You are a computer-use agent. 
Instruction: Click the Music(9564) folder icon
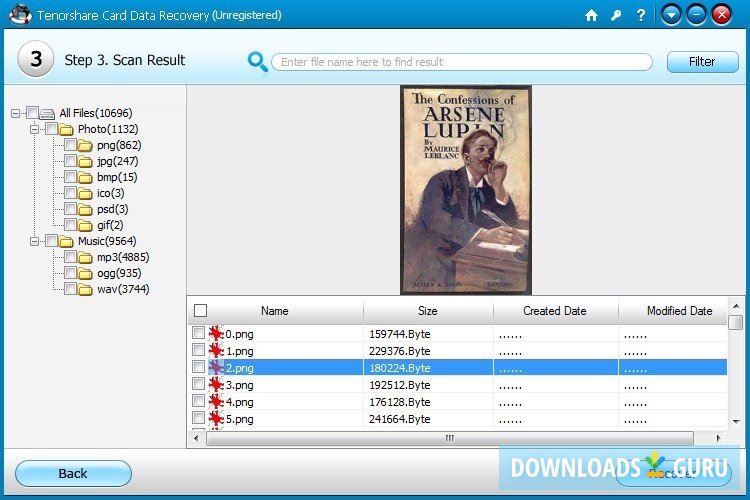click(66, 242)
